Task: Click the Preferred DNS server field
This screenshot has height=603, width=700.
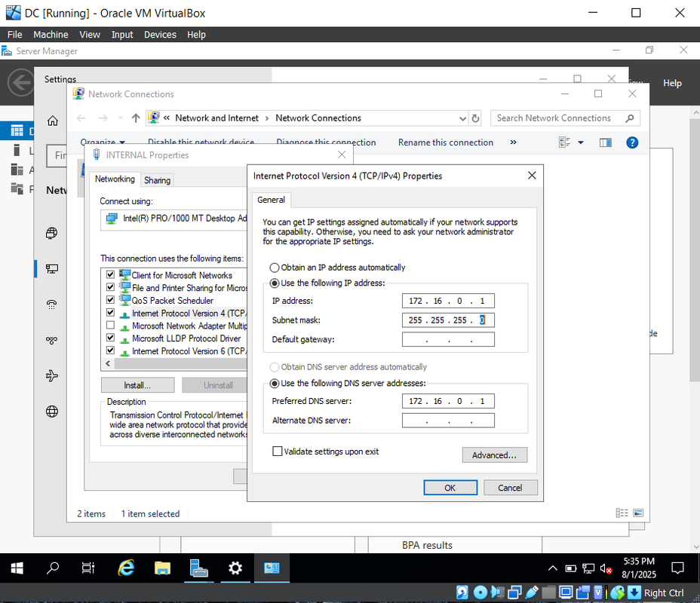Action: 448,401
